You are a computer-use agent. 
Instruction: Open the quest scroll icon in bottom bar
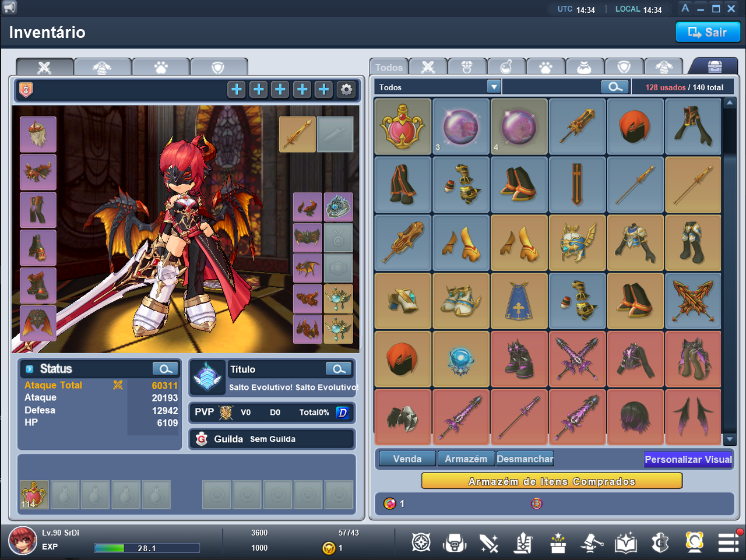[523, 543]
